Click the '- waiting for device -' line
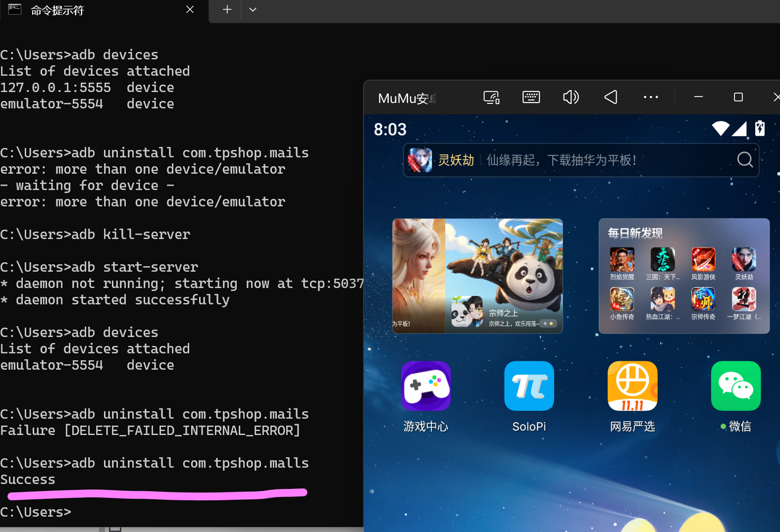Viewport: 780px width, 532px height. (87, 186)
